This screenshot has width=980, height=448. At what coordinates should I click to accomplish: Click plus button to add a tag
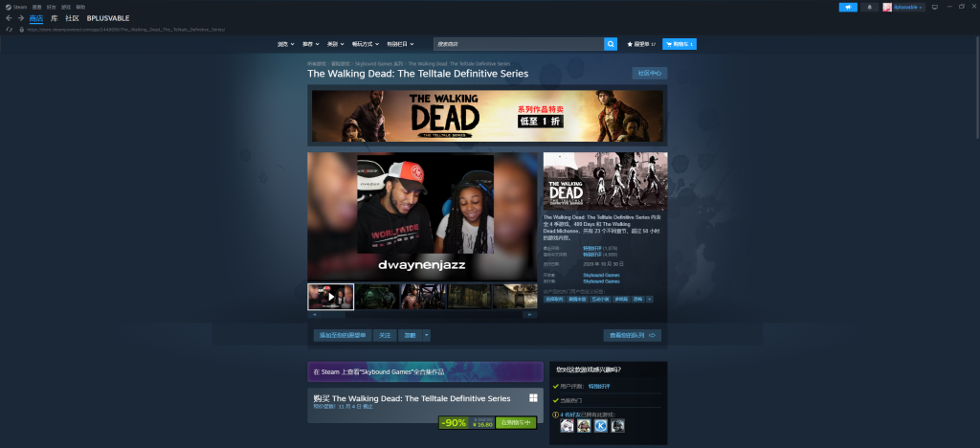pyautogui.click(x=650, y=300)
